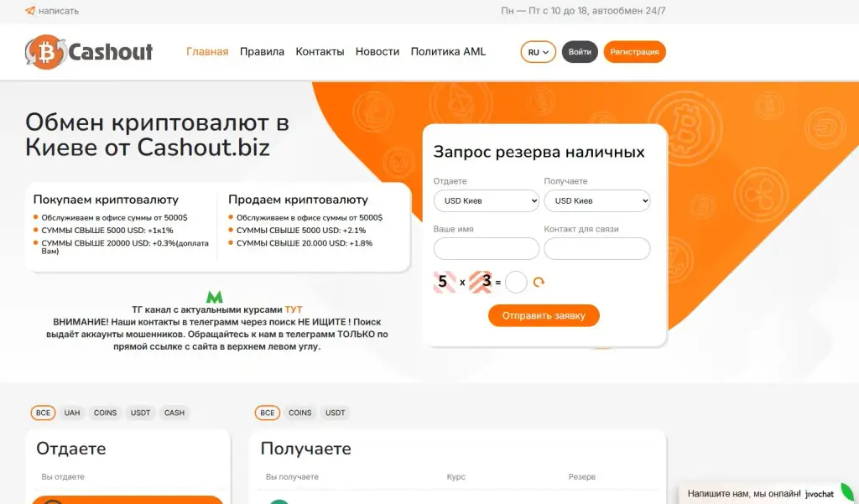
Task: Select USDT filter under Отдаете
Action: (x=140, y=413)
